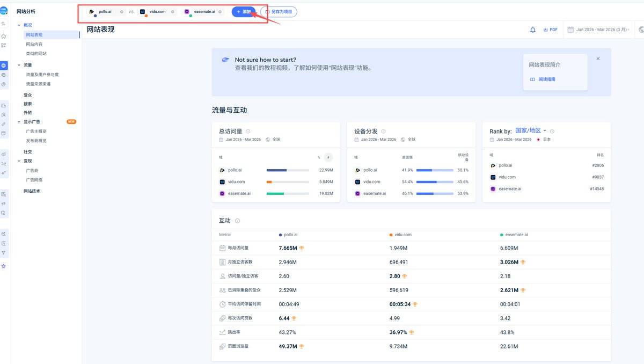Image resolution: width=644 pixels, height=364 pixels.
Task: Click info icon next to 设备分发
Action: pos(383,131)
